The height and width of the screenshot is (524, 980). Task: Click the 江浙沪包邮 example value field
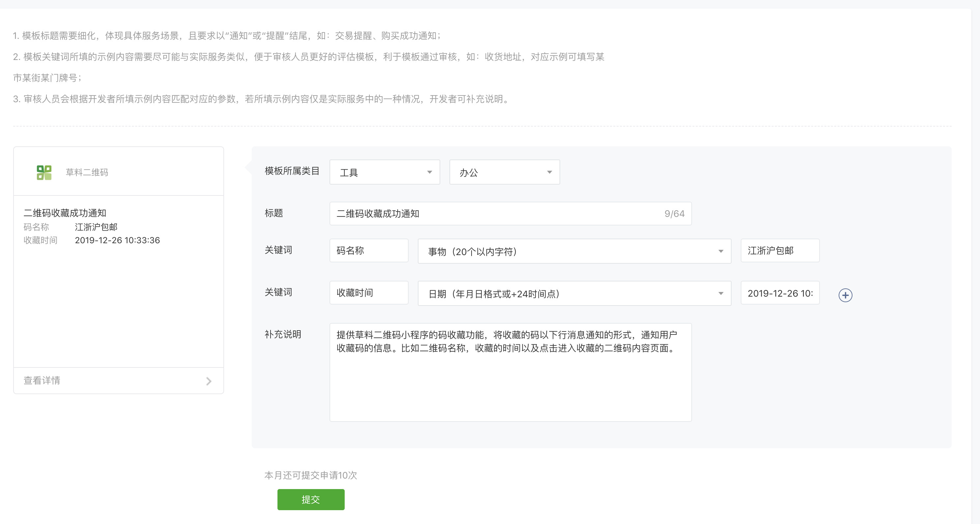click(780, 250)
